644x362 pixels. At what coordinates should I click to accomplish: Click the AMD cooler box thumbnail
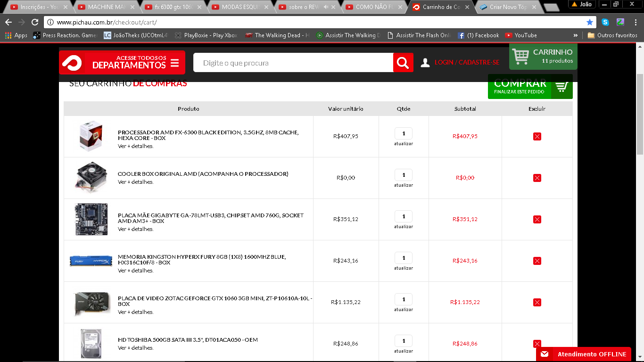(91, 177)
